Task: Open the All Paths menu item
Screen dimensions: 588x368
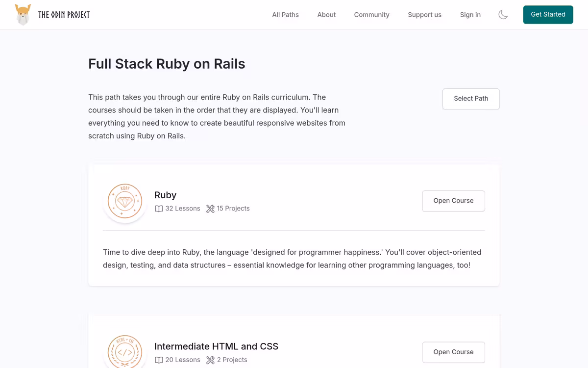Action: point(285,15)
